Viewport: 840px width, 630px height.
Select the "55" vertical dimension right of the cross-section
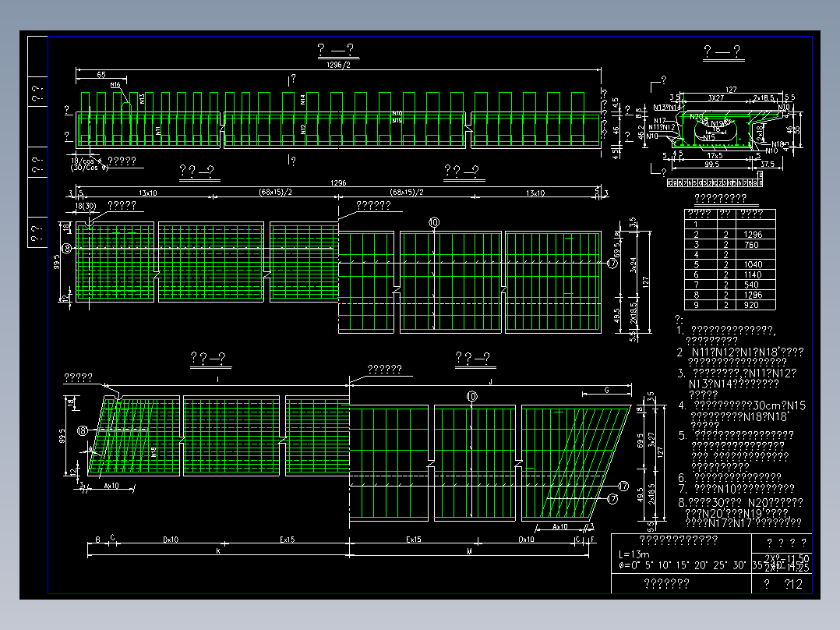pos(796,129)
